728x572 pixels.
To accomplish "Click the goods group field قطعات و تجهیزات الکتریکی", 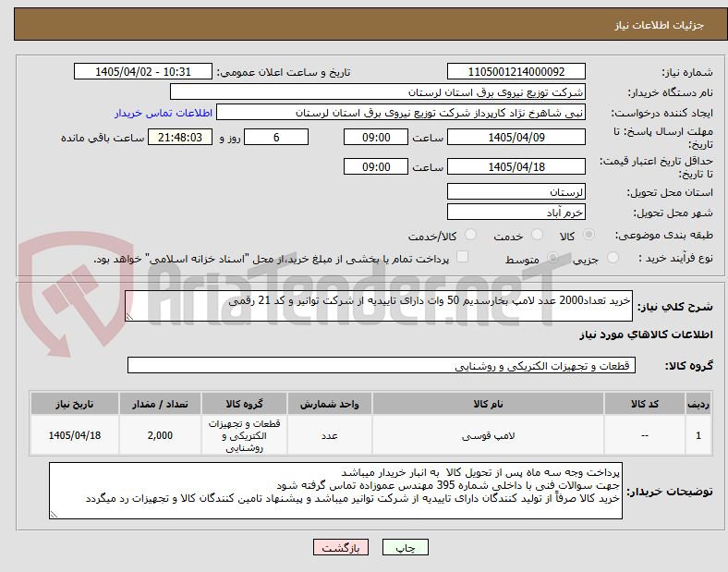I will tap(382, 365).
